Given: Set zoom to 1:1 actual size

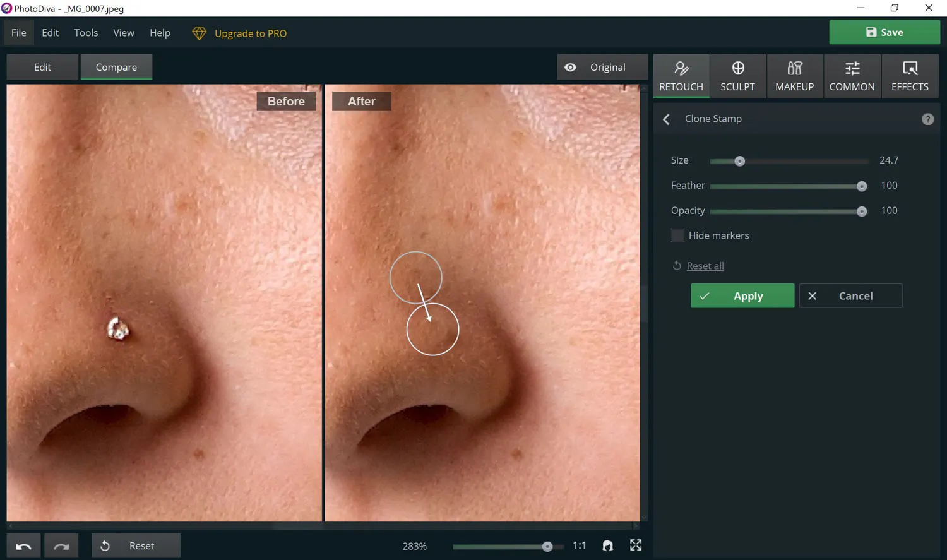Looking at the screenshot, I should (579, 545).
